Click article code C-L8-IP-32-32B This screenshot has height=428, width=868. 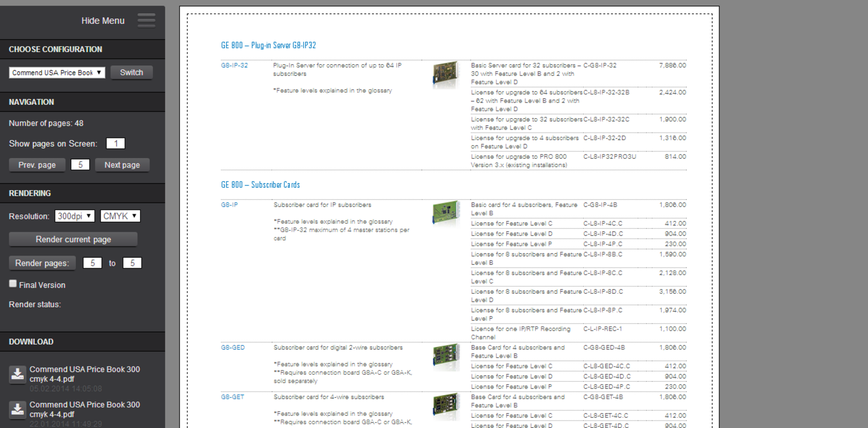click(606, 92)
